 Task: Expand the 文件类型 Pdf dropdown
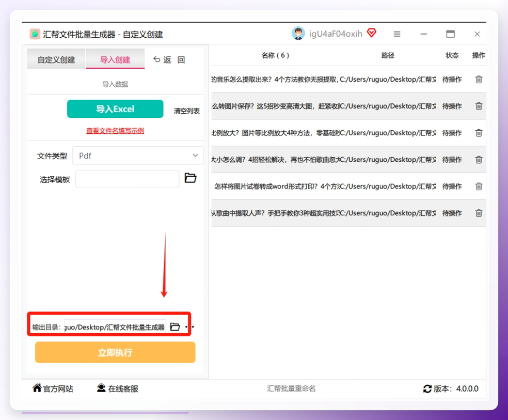point(138,155)
